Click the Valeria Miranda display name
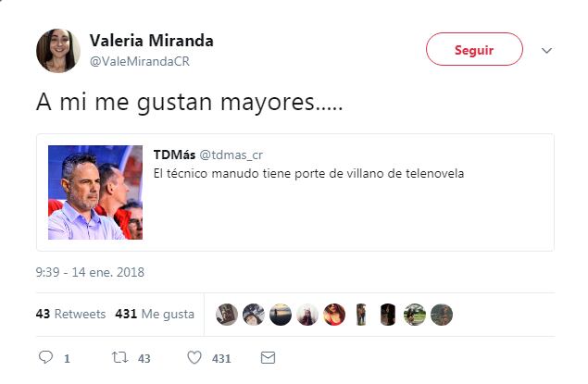588x384 pixels. (x=151, y=40)
